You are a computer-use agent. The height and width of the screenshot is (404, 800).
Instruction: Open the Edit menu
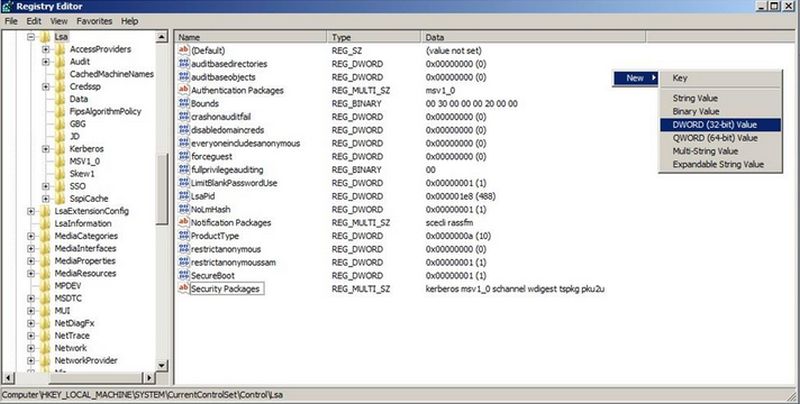[34, 21]
